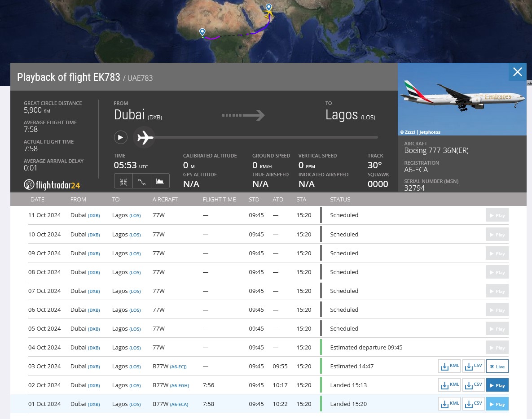Click the track value 30°
The width and height of the screenshot is (532, 419).
374,166
